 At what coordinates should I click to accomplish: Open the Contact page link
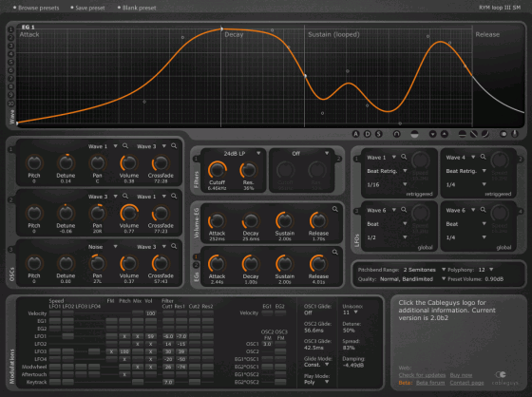click(466, 383)
